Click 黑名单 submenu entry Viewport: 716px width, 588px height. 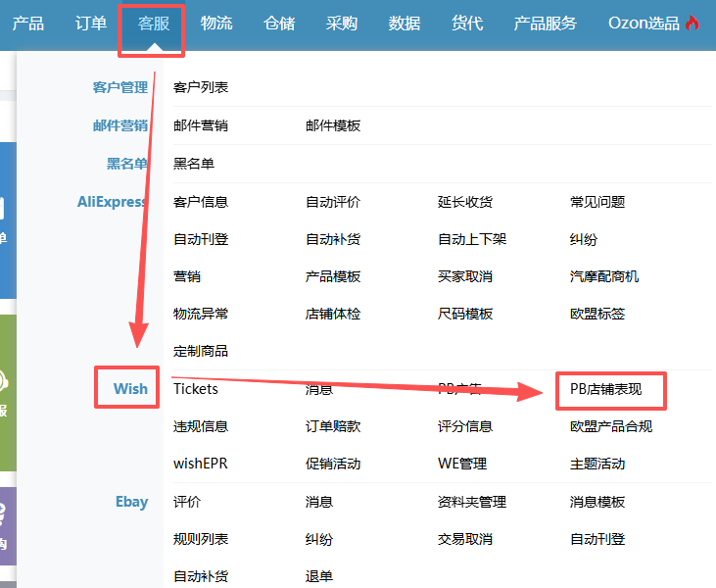[194, 164]
